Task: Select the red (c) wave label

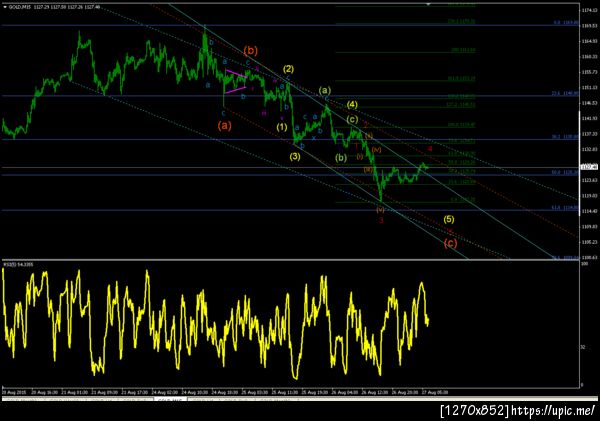Action: (450, 243)
